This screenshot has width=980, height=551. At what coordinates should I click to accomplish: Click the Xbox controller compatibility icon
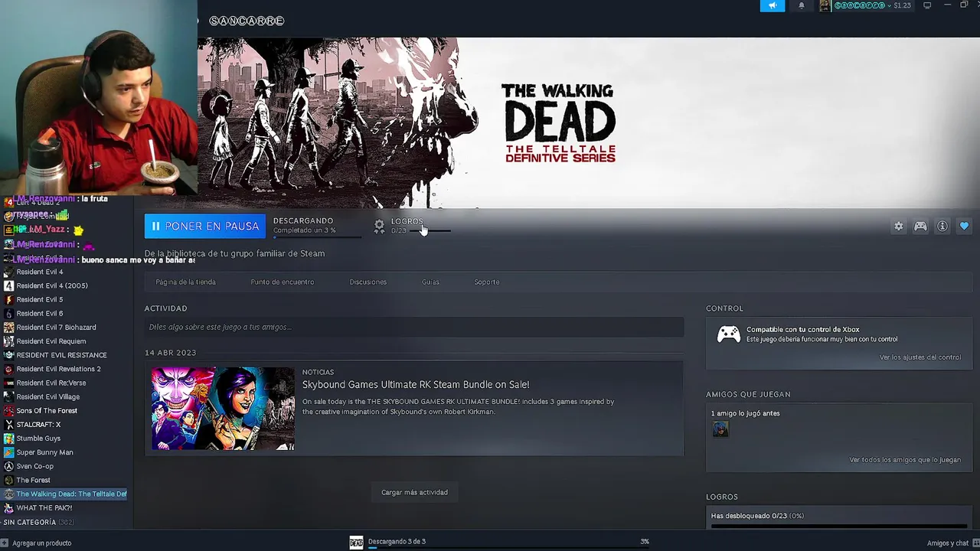tap(728, 334)
